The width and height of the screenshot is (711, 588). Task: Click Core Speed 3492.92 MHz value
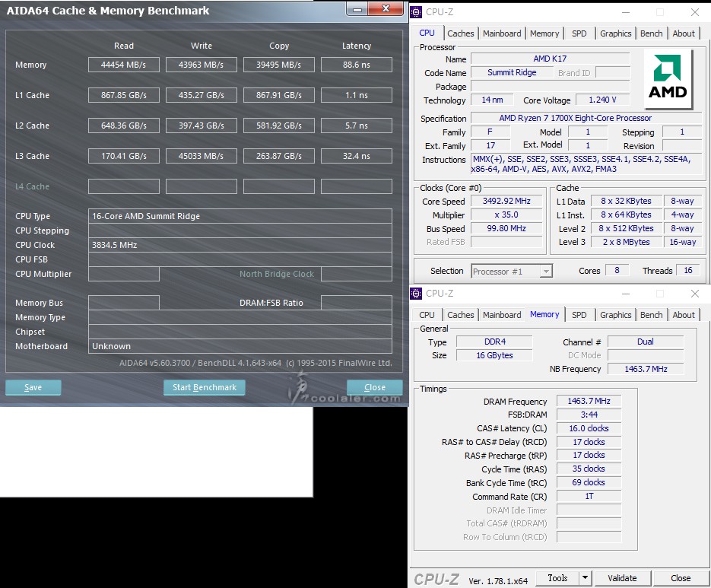506,201
